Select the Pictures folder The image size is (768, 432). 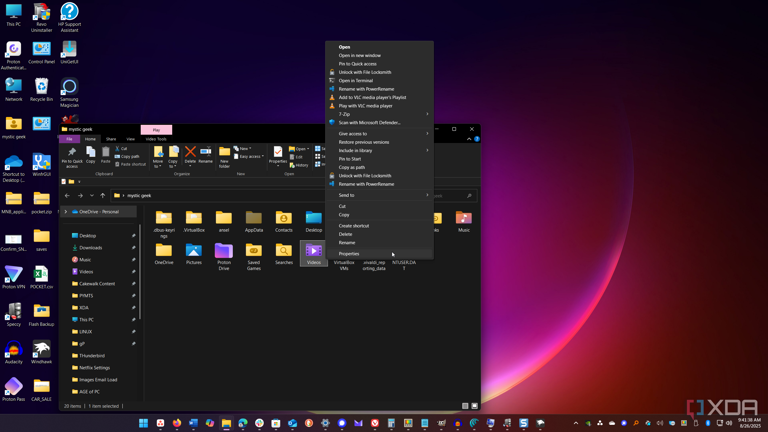(x=193, y=254)
